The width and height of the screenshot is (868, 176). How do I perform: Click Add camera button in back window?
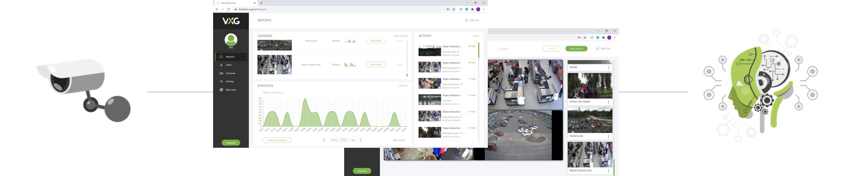click(576, 49)
